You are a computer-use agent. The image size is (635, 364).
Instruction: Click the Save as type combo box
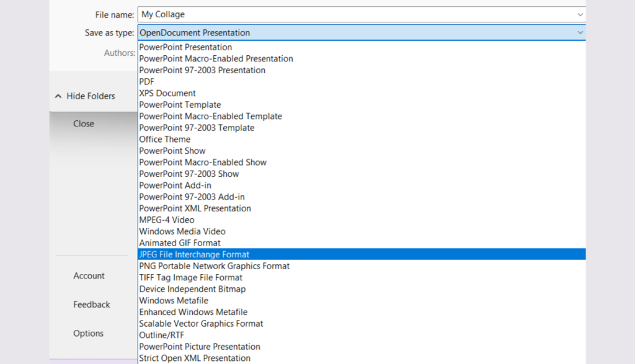coord(362,32)
